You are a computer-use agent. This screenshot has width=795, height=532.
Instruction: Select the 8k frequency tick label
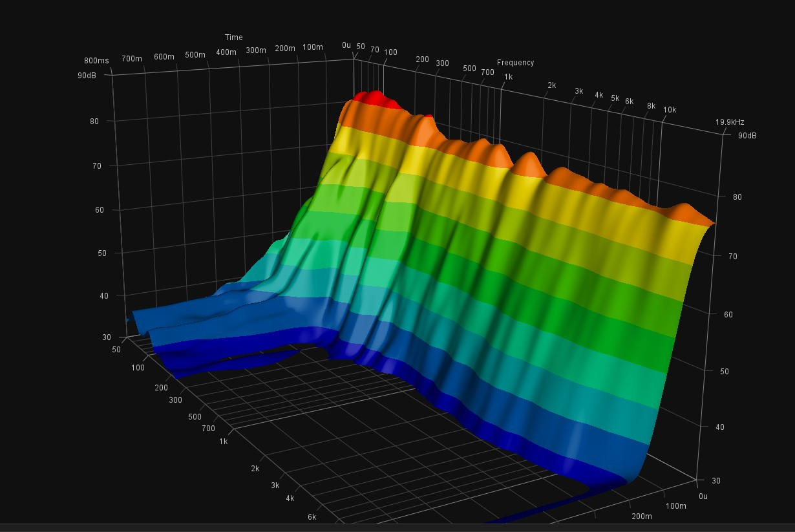[651, 106]
